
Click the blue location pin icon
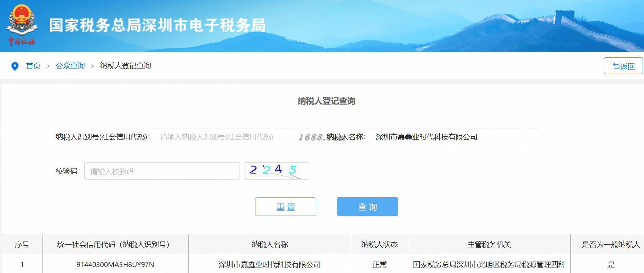(x=15, y=66)
